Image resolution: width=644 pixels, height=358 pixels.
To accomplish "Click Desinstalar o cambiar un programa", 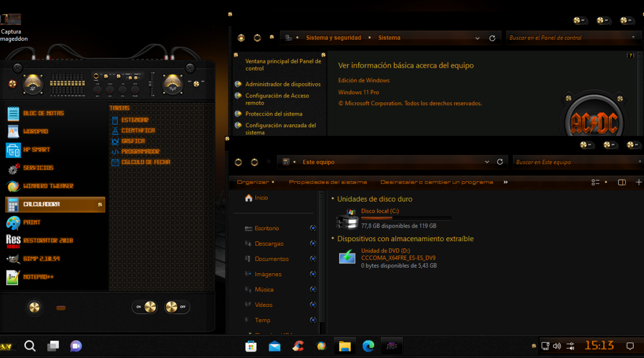I will pyautogui.click(x=436, y=182).
